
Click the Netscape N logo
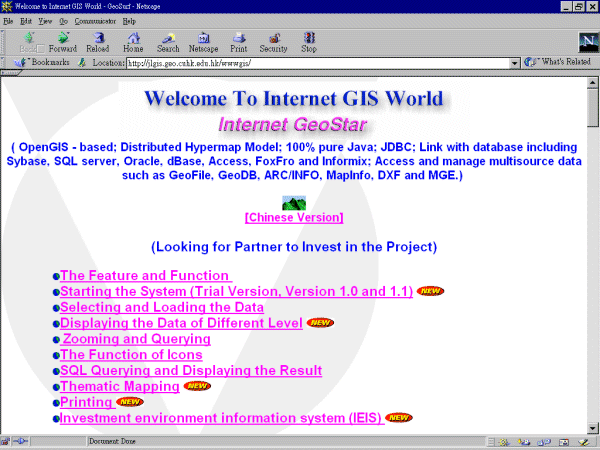tap(589, 42)
